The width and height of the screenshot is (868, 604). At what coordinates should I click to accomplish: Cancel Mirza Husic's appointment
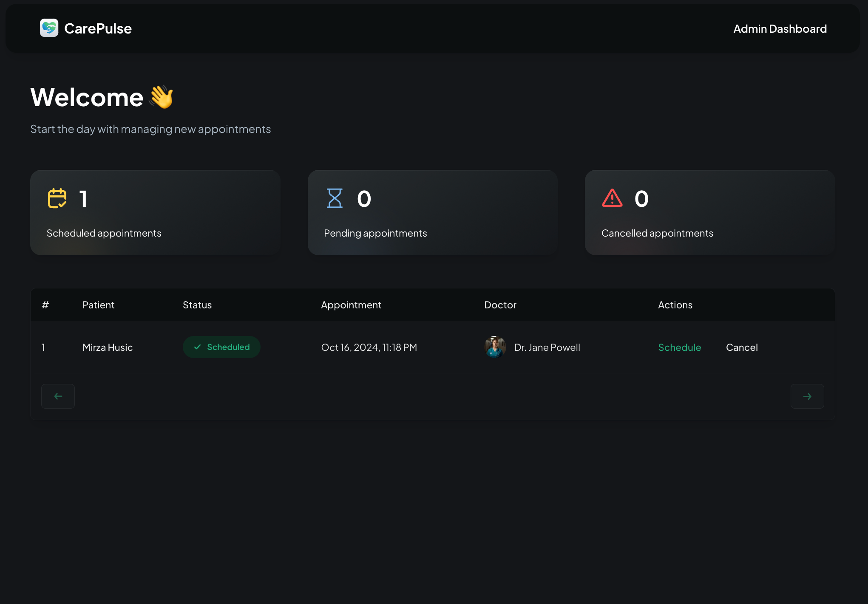point(742,347)
